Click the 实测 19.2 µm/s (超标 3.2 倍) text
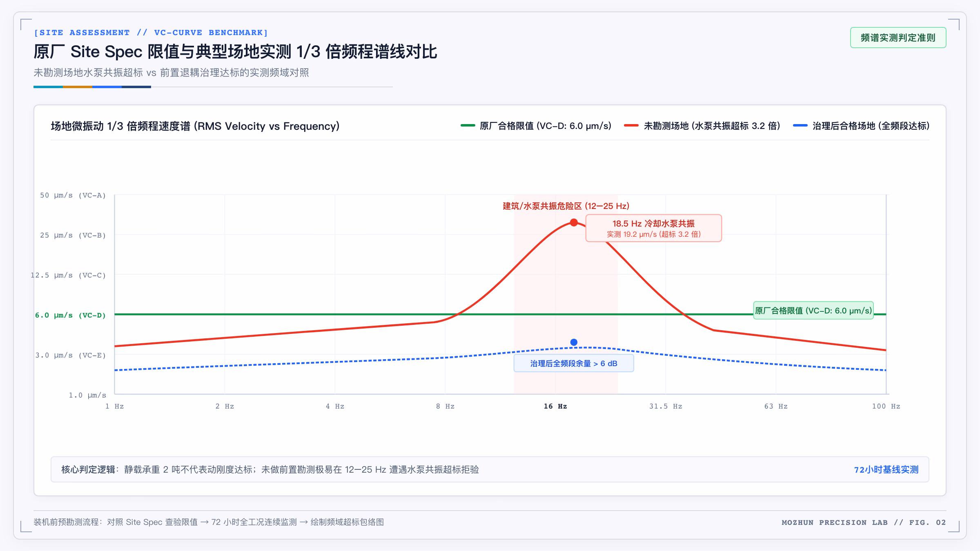980x551 pixels. click(653, 234)
